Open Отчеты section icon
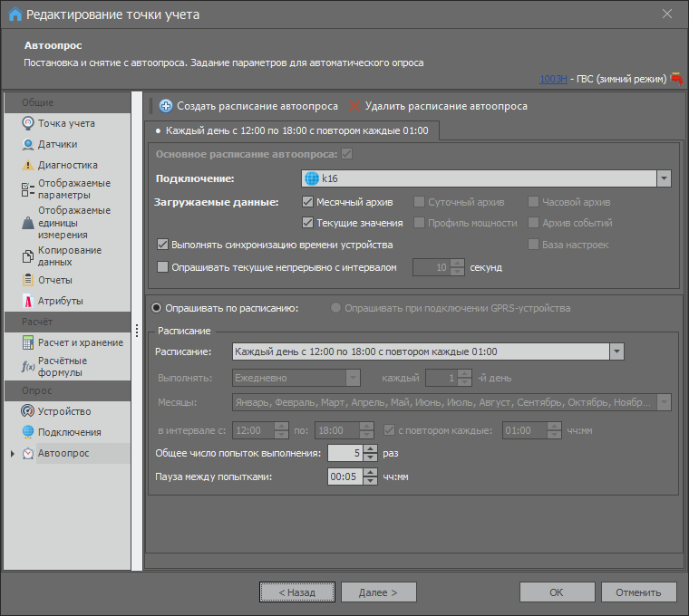This screenshot has height=616, width=689. [28, 280]
